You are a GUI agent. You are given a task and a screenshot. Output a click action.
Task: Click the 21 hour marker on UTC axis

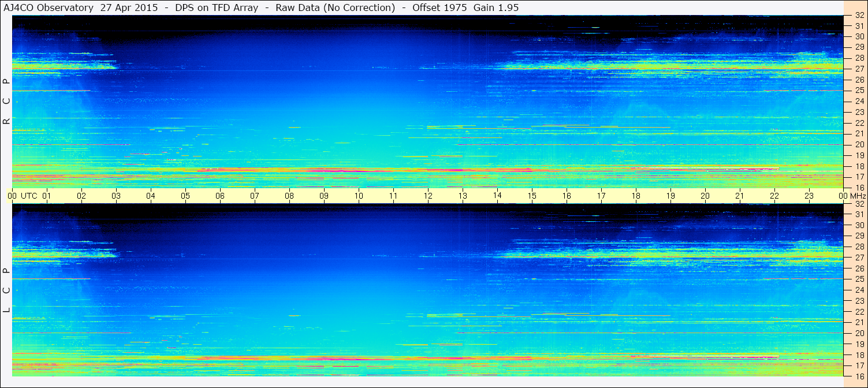740,196
